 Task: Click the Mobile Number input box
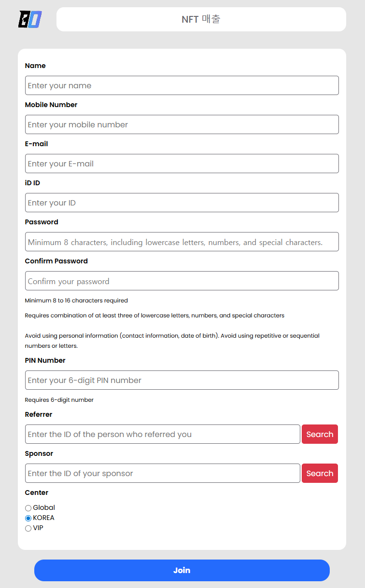click(x=182, y=124)
